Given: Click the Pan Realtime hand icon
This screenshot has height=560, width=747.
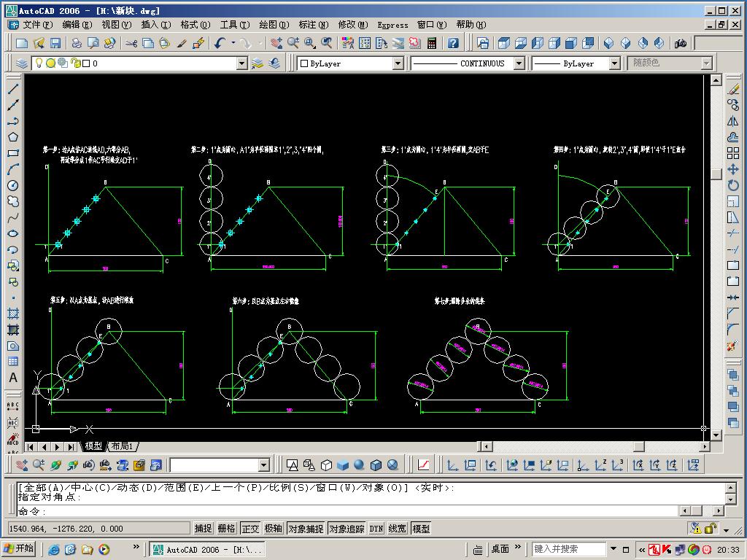Looking at the screenshot, I should click(276, 43).
